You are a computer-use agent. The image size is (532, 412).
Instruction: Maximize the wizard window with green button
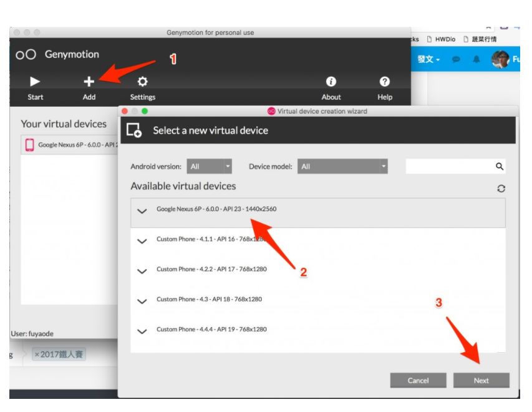pyautogui.click(x=145, y=111)
